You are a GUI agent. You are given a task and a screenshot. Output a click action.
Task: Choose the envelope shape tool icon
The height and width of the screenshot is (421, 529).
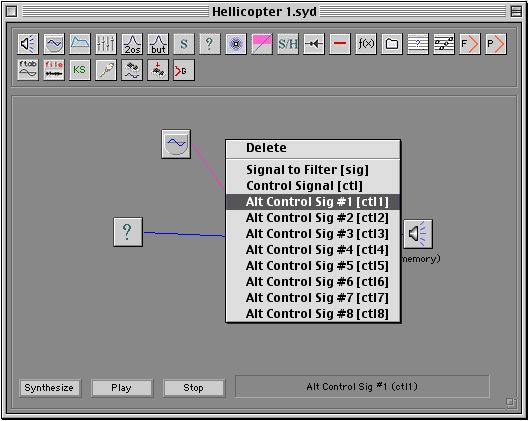(x=80, y=44)
